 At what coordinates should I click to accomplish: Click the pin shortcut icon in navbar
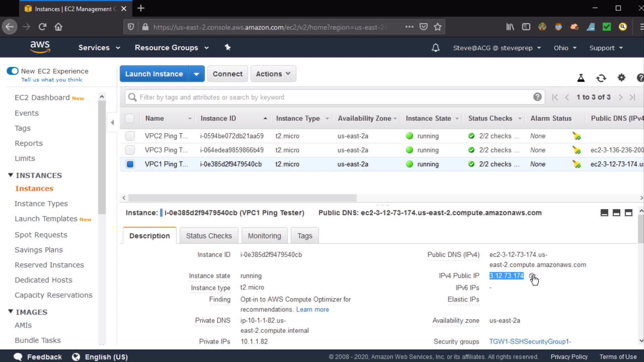click(228, 48)
